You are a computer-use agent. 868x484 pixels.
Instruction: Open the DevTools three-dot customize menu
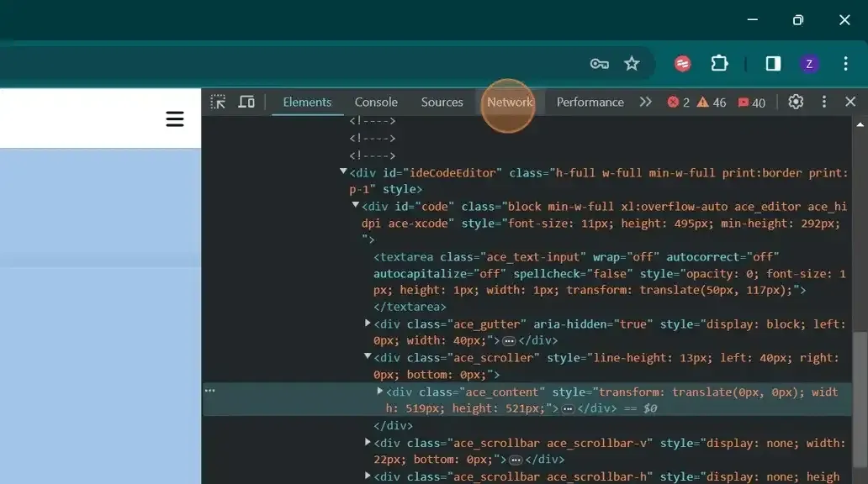(x=823, y=102)
